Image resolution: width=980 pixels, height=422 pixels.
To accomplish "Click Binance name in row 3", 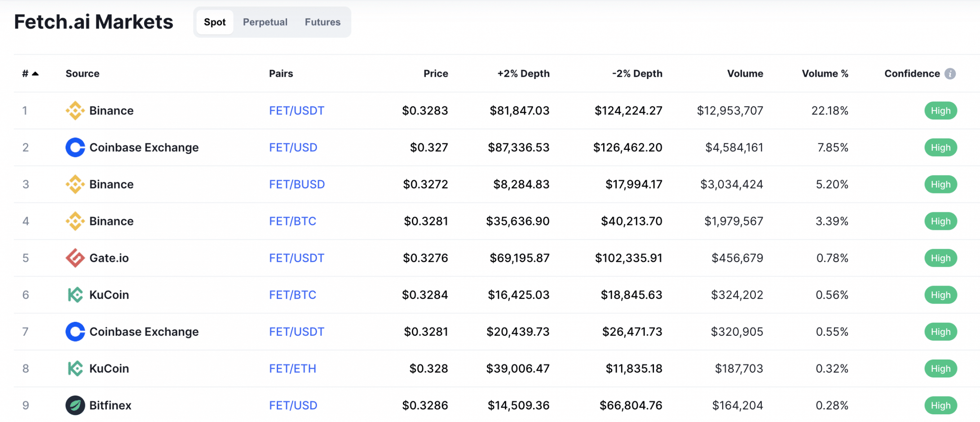I will [x=111, y=184].
